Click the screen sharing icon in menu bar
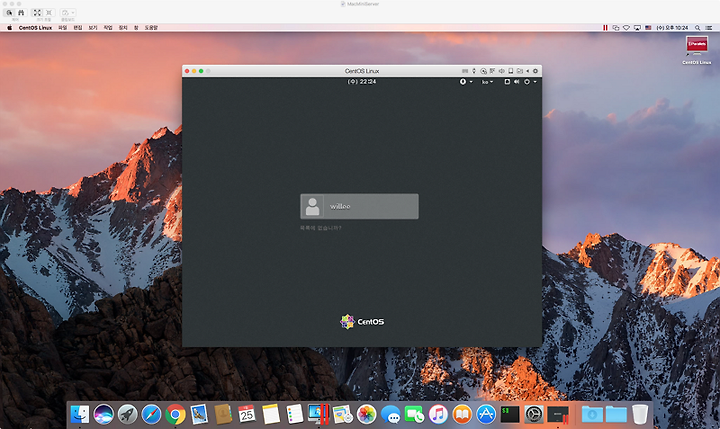Image resolution: width=720 pixels, height=429 pixels. [x=616, y=28]
